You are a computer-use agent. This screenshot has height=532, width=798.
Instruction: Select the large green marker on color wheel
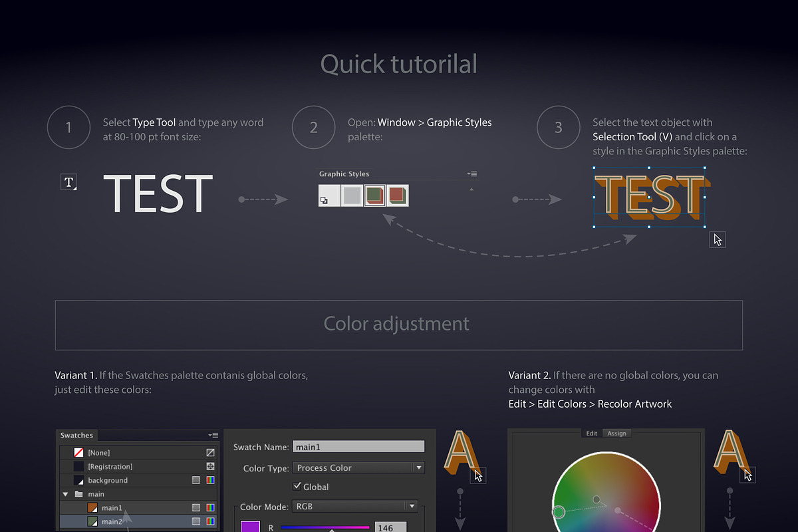(x=559, y=511)
